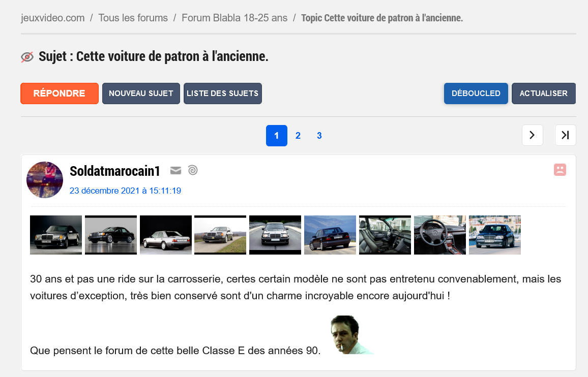
Task: Open seventh thumbnail showing leather seats interior
Action: (x=385, y=235)
